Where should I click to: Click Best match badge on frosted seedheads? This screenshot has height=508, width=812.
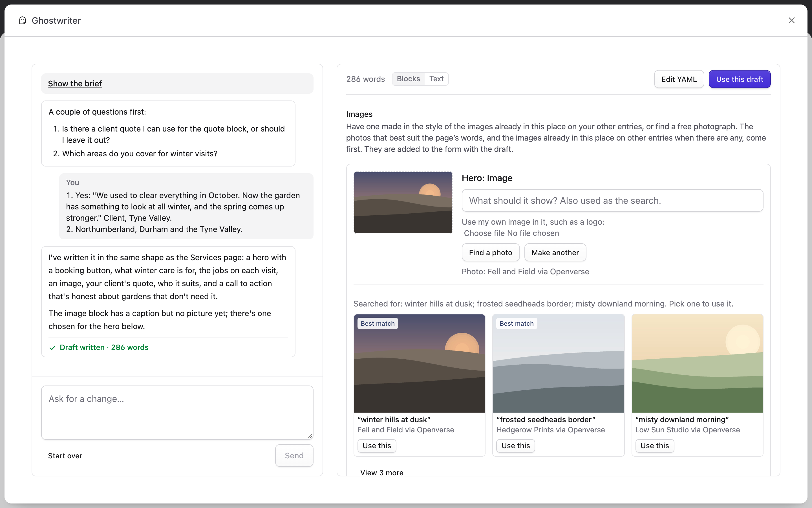[517, 323]
